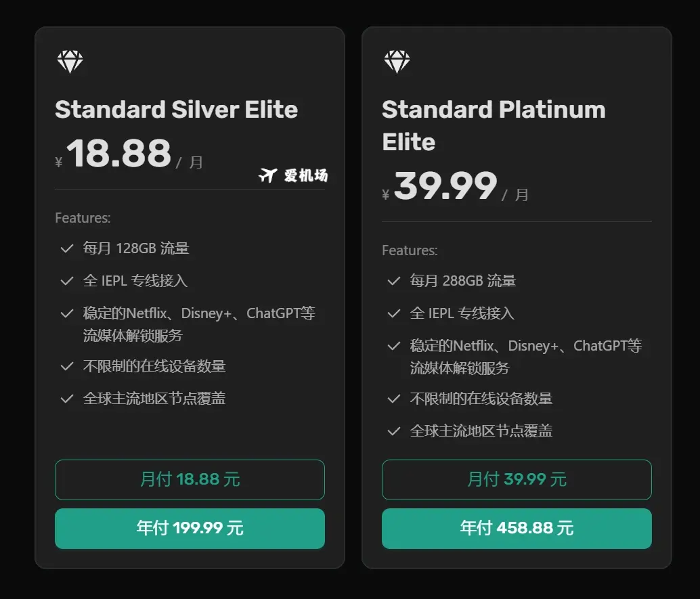Select the 年付 199.99 元 payment button
The height and width of the screenshot is (599, 700).
pyautogui.click(x=190, y=529)
